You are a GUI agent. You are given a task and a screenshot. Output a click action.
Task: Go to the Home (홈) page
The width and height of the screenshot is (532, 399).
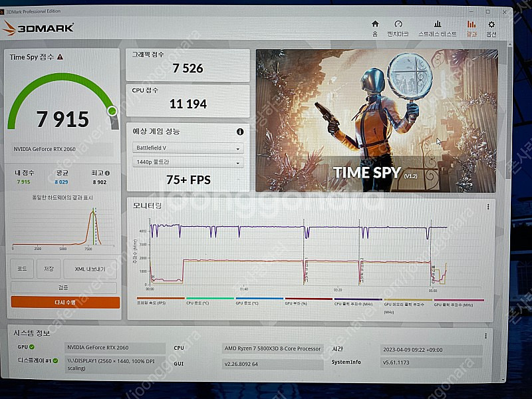pyautogui.click(x=375, y=28)
